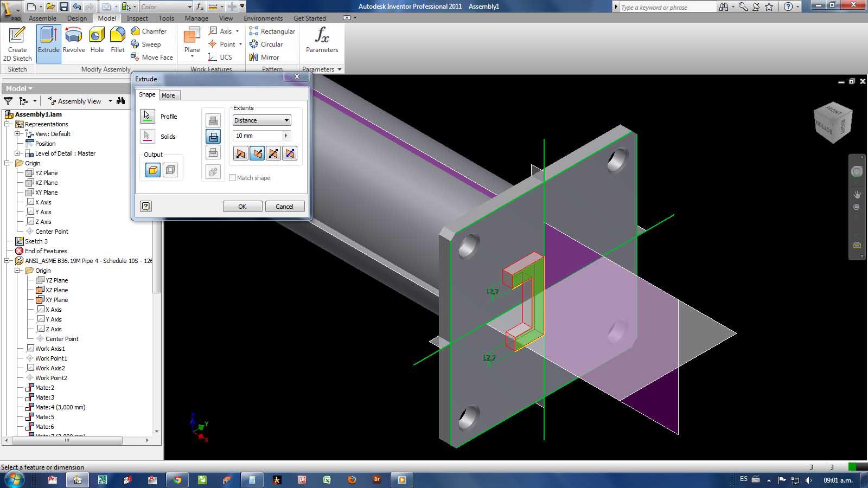The width and height of the screenshot is (868, 488).
Task: Collapse the ANSI_ASME B36.19M Pipe node
Action: (8, 261)
